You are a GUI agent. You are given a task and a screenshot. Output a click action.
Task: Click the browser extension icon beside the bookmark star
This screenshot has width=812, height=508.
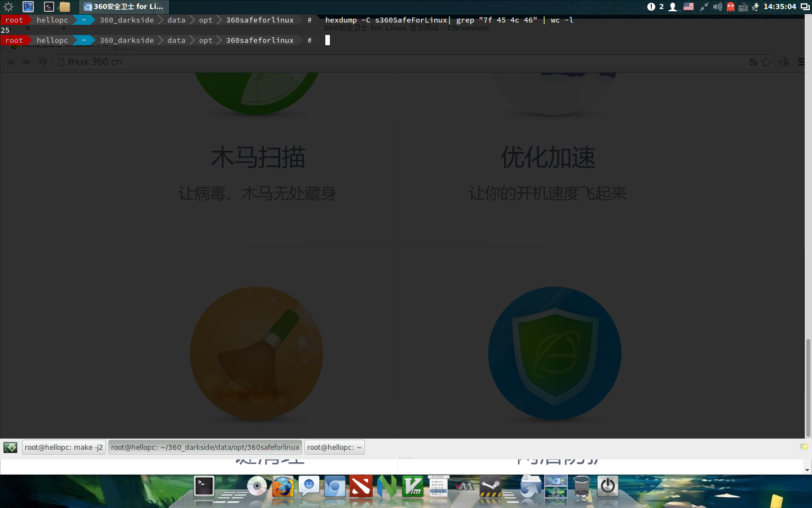784,62
